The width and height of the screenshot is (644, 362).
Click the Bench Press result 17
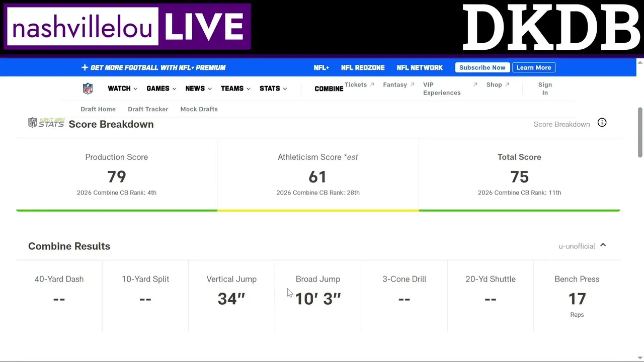click(x=577, y=299)
